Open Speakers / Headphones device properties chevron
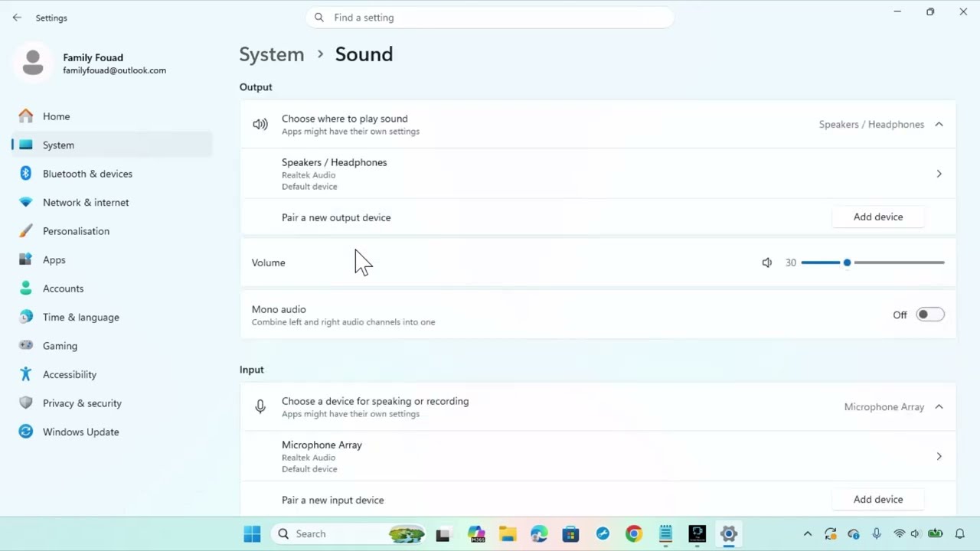The height and width of the screenshot is (551, 980). click(939, 174)
